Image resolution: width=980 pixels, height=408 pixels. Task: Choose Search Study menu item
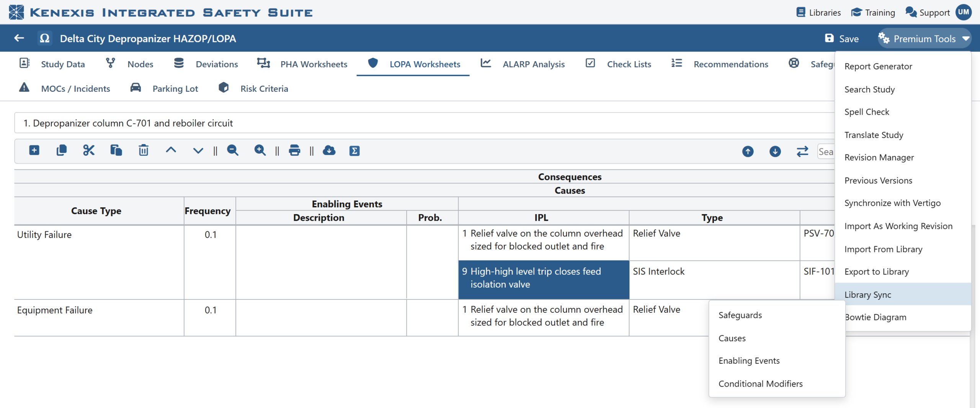903,89
